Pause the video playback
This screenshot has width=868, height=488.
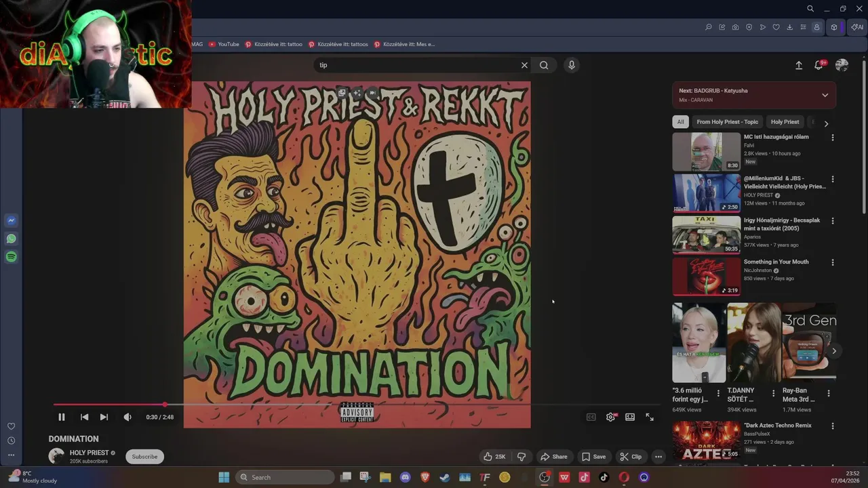tap(61, 417)
